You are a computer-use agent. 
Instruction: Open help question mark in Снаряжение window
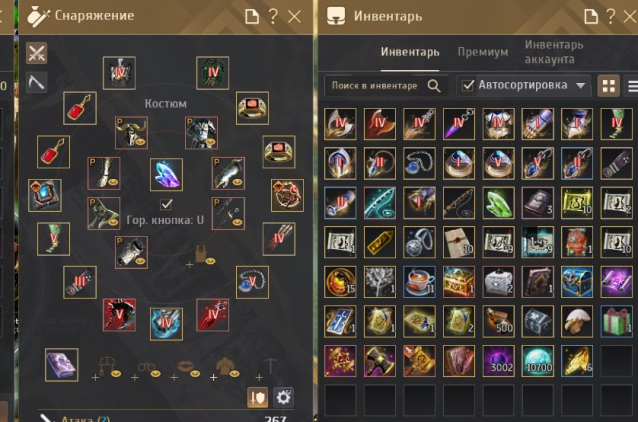(273, 16)
